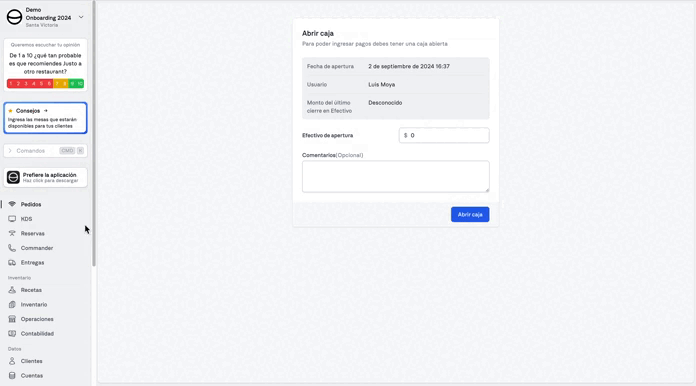This screenshot has height=386, width=696.
Task: Click the Entregas delivery truck icon
Action: tap(12, 263)
